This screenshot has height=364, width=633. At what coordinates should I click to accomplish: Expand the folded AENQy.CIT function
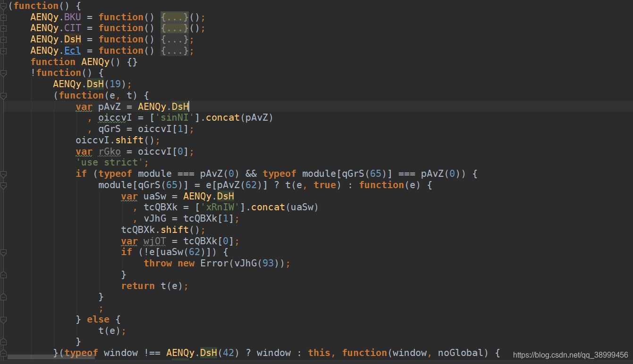[3, 28]
